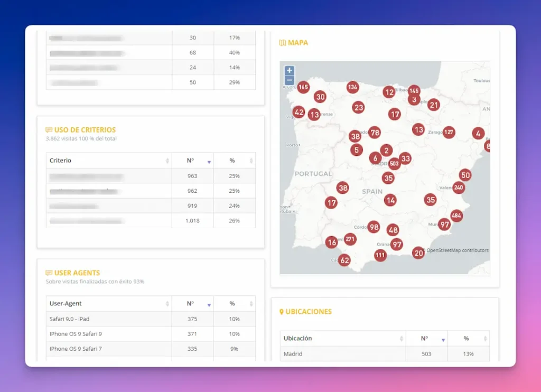Open the USO DE CRITERIOS section heading

click(x=85, y=129)
